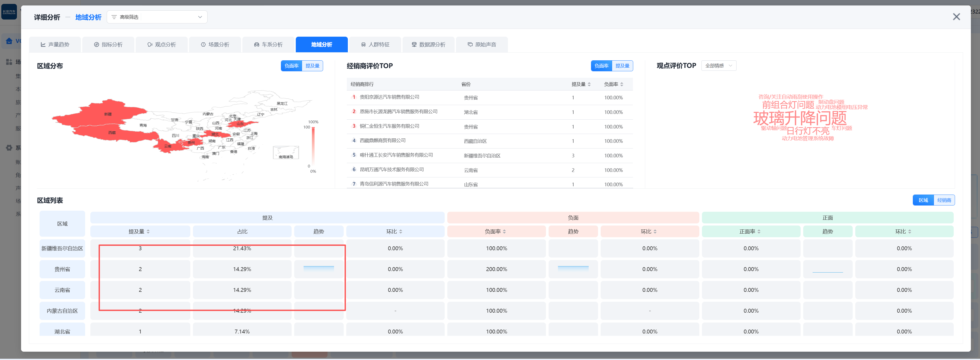Click the 原始声音 tab icon
The width and height of the screenshot is (980, 360).
[x=470, y=44]
